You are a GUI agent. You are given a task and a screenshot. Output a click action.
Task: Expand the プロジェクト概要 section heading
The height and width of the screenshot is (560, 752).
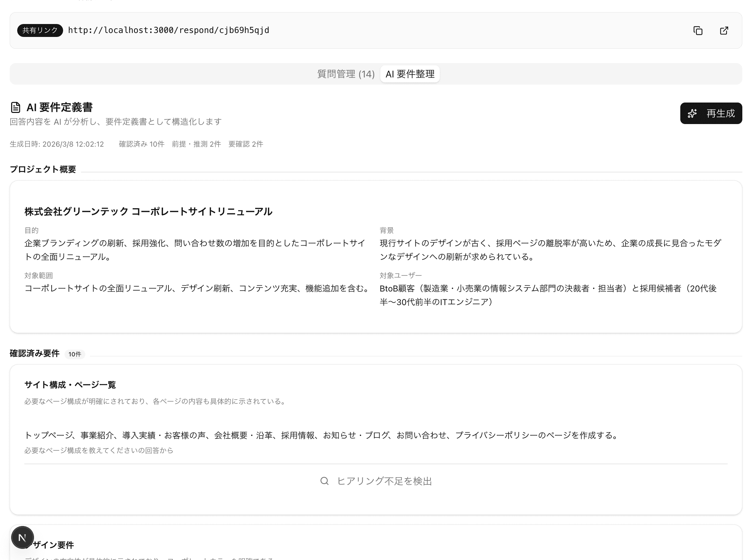[x=43, y=170]
